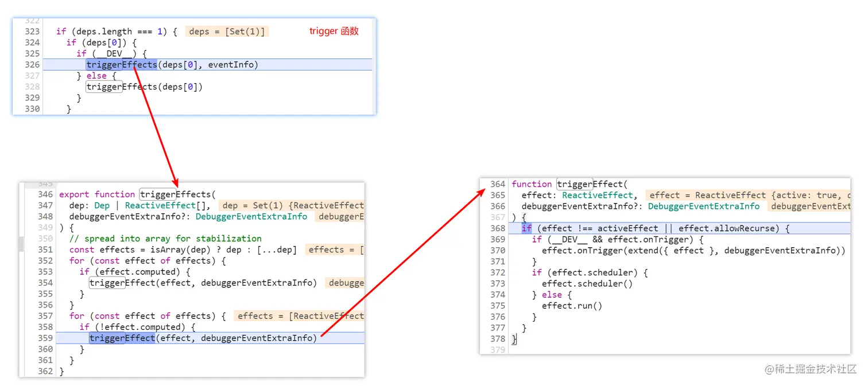Click line number 346 in the gutter
The width and height of the screenshot is (868, 386).
click(x=45, y=194)
